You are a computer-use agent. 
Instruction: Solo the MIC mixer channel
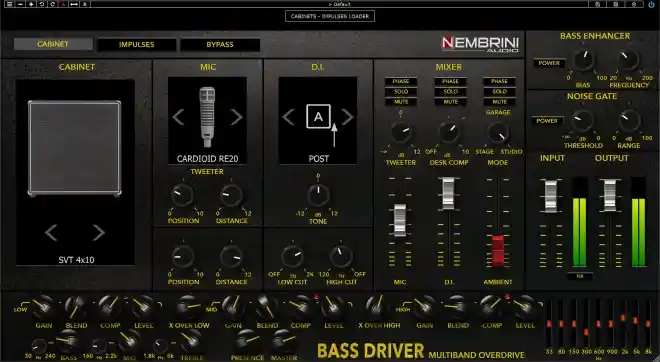(x=401, y=91)
